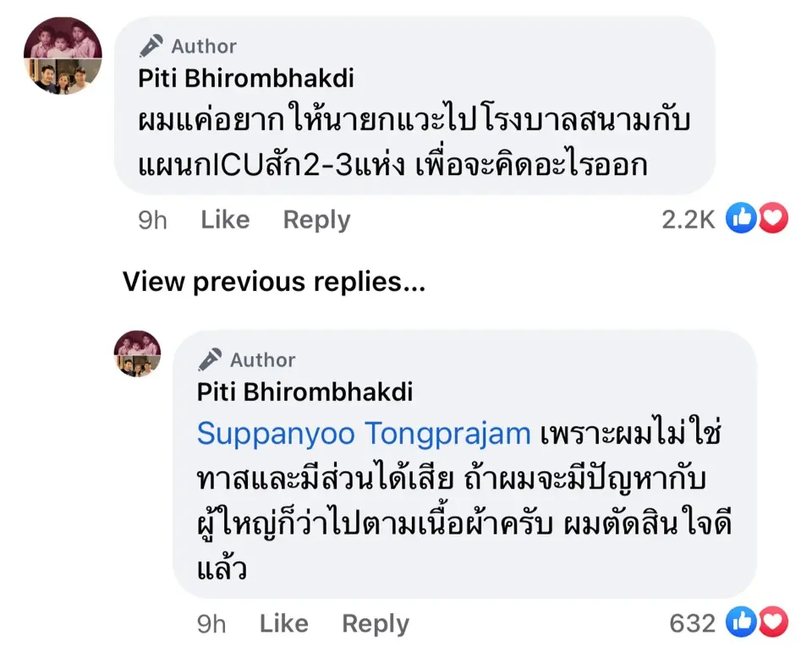Click the 9h timestamp under the reply comment
Image resolution: width=812 pixels, height=646 pixels.
click(x=211, y=624)
